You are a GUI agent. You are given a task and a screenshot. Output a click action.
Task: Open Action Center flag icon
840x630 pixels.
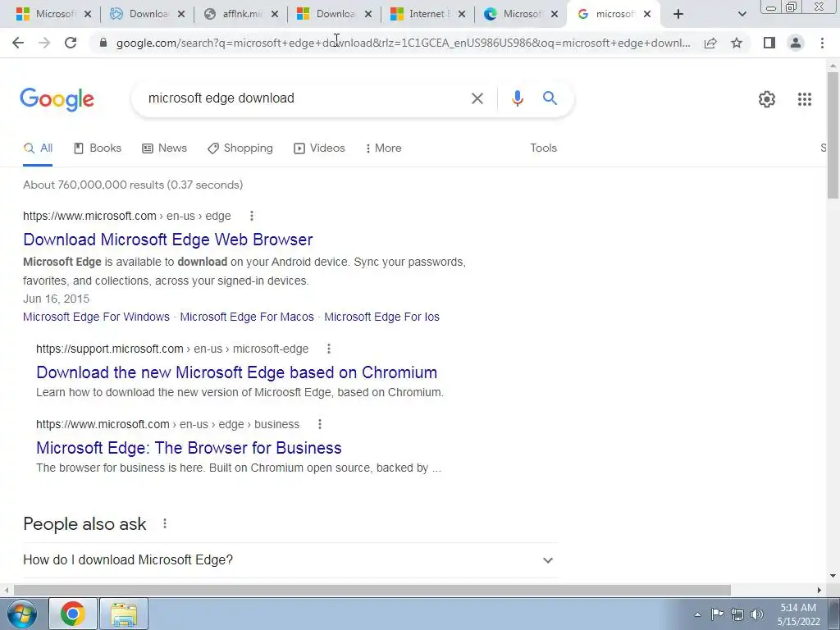pos(717,614)
